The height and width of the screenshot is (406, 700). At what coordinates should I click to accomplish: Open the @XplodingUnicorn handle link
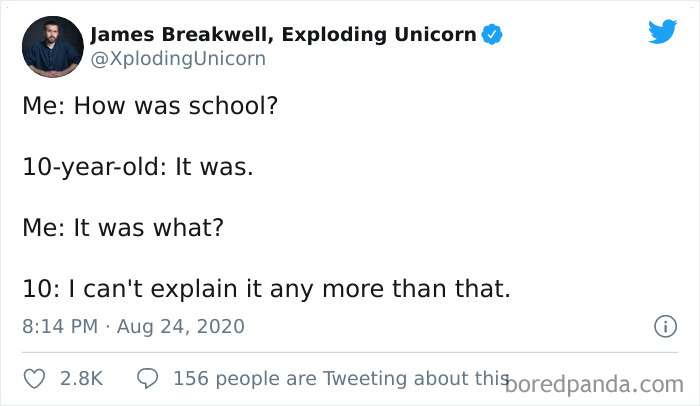point(178,59)
